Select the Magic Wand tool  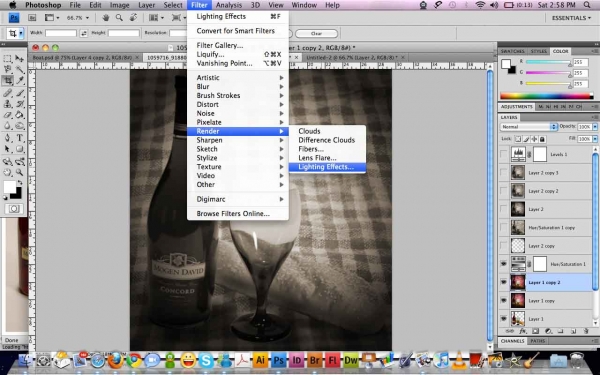pos(20,69)
